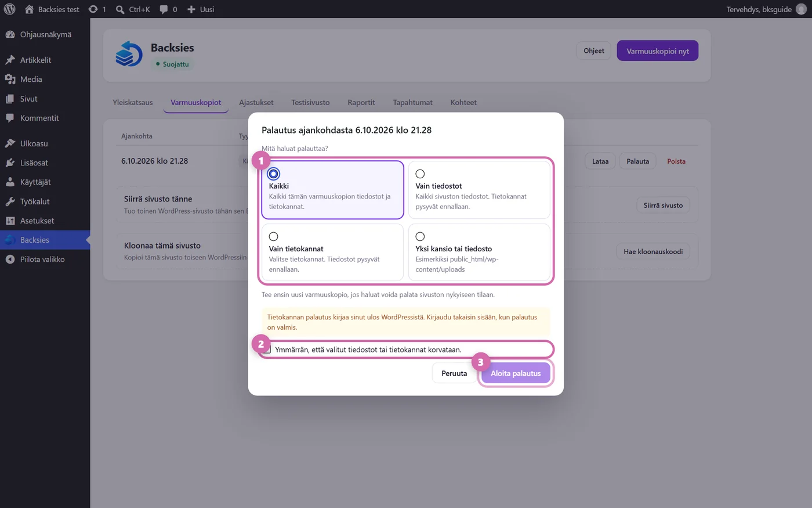The width and height of the screenshot is (812, 508).
Task: Switch to the Yleiskatsaus tab
Action: [x=133, y=103]
